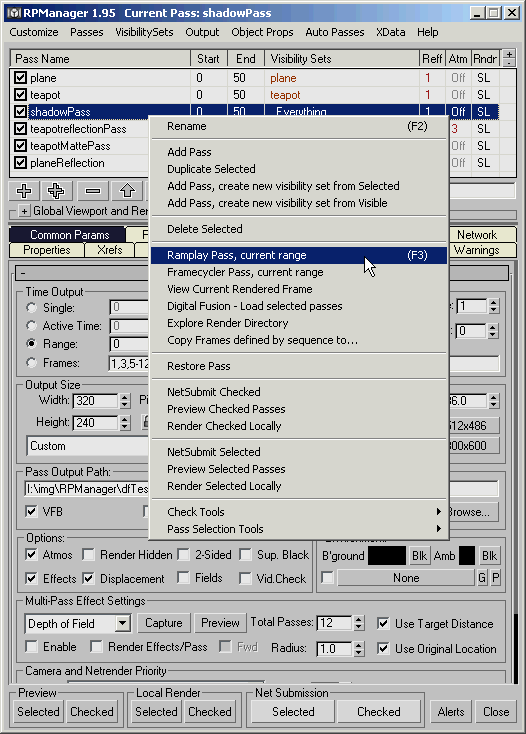526x734 pixels.
Task: Choose Duplicate Selected in context menu
Action: (299, 169)
